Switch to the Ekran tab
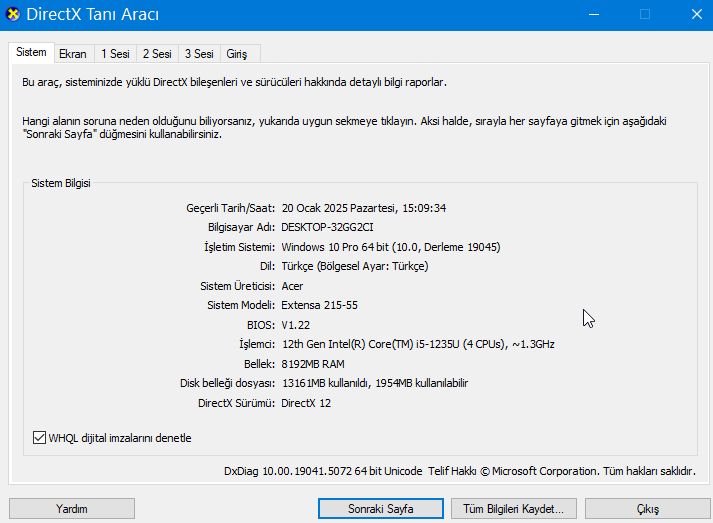 click(x=73, y=54)
